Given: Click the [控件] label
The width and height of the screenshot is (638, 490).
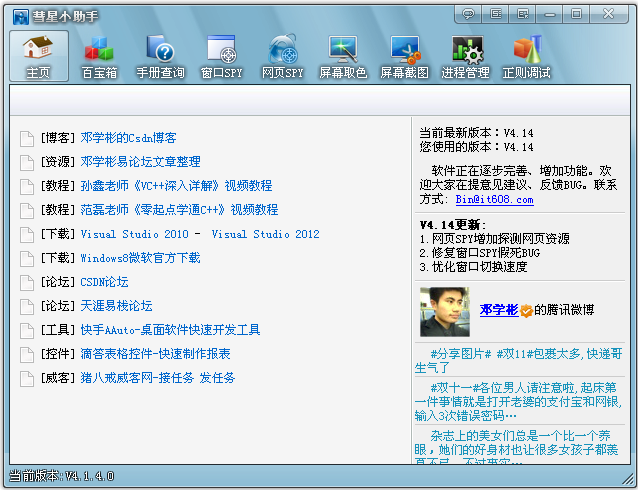Looking at the screenshot, I should click(57, 354).
